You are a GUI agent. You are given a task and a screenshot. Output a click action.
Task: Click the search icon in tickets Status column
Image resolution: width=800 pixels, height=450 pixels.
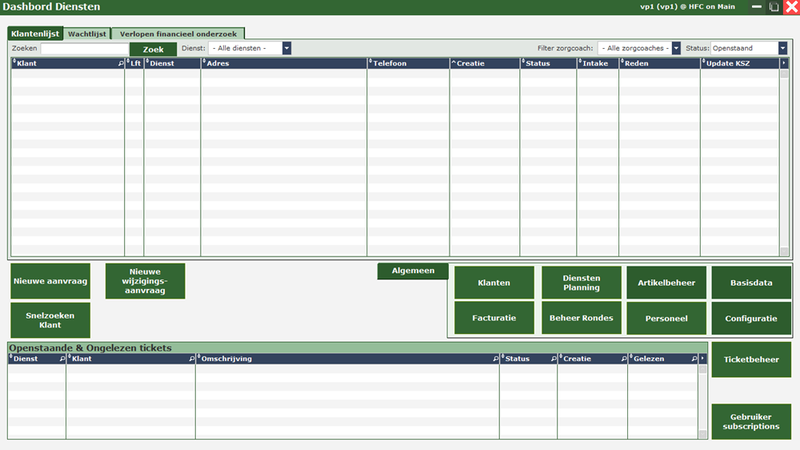point(552,358)
